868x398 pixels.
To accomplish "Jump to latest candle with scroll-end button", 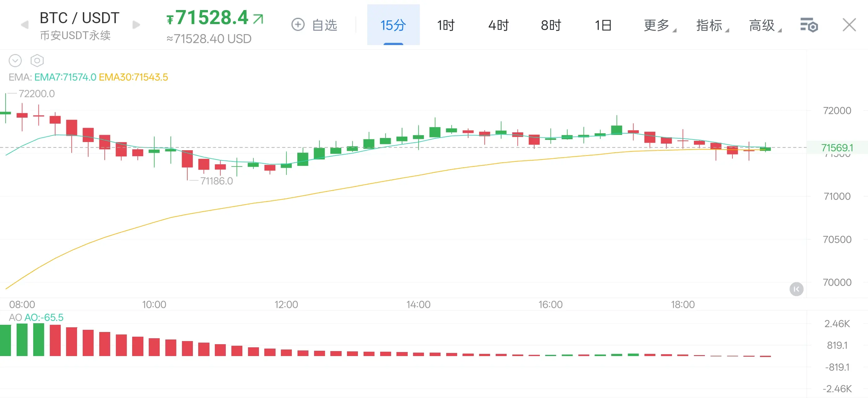I will coord(796,289).
